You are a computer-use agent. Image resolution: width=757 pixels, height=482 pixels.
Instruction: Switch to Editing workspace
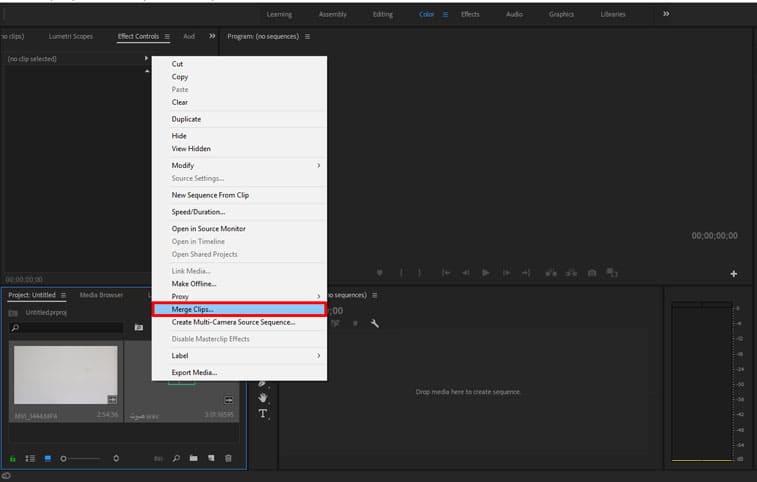(382, 14)
